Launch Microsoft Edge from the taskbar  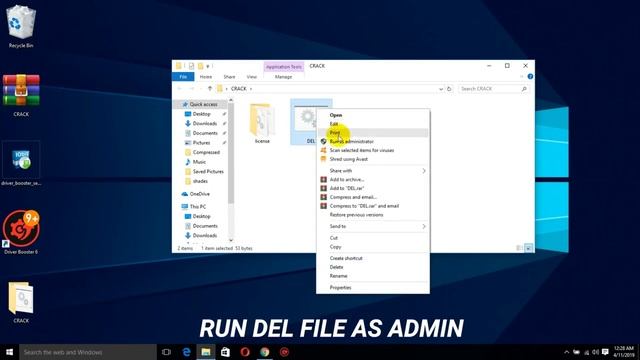point(187,352)
